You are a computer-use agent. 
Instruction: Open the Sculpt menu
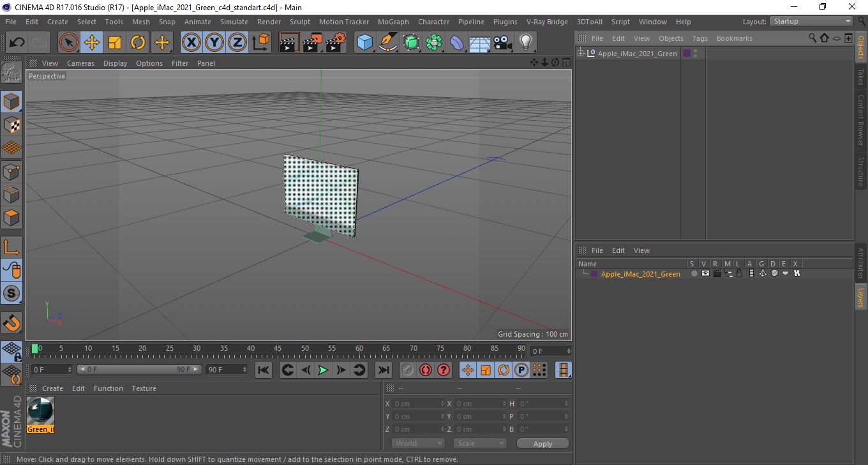click(x=300, y=22)
